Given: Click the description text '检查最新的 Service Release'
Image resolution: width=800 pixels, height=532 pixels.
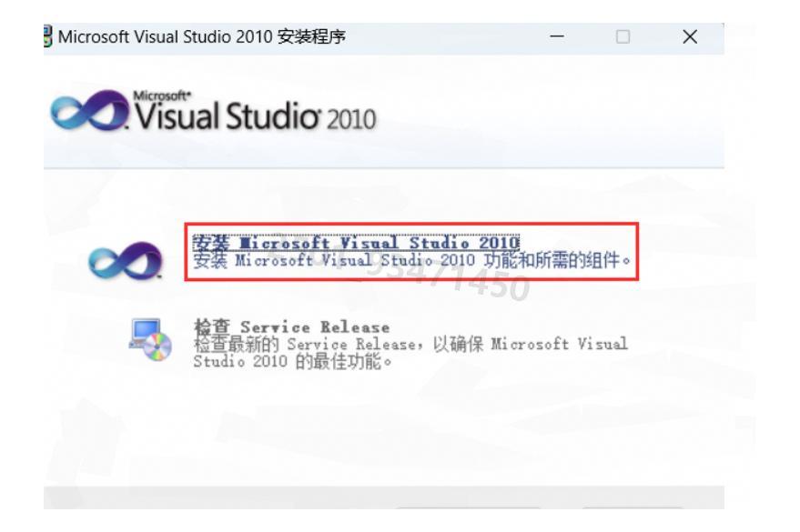Looking at the screenshot, I should coord(305,344).
